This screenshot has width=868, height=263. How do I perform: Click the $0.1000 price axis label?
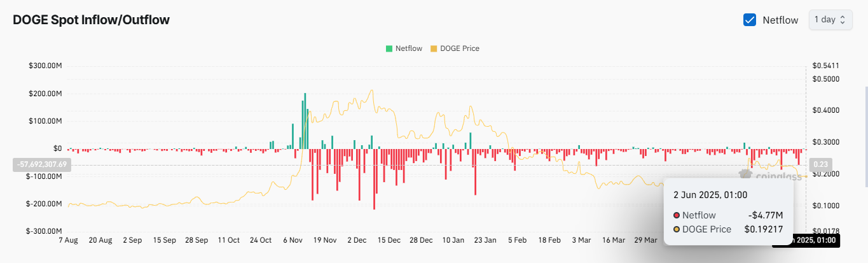coord(826,206)
